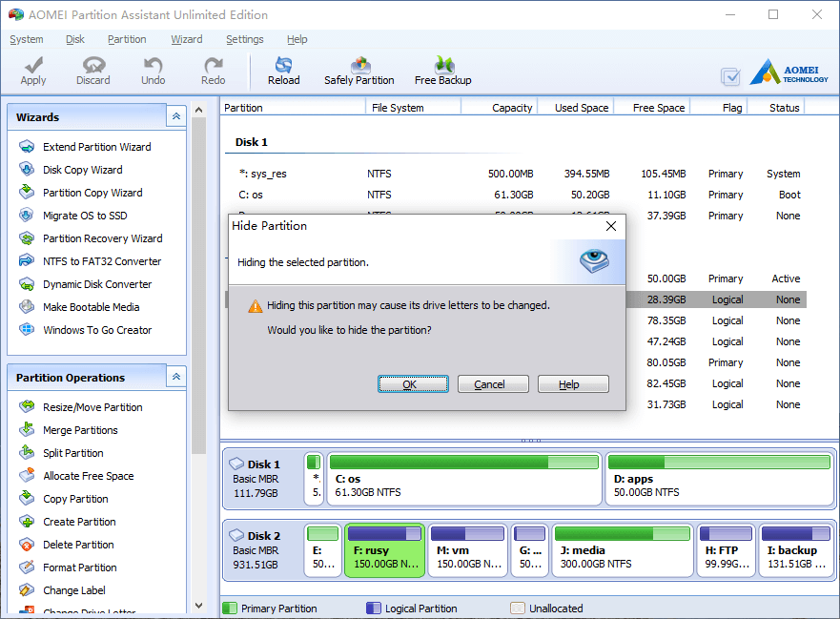Open the Dynamic Disk Converter

[x=97, y=284]
